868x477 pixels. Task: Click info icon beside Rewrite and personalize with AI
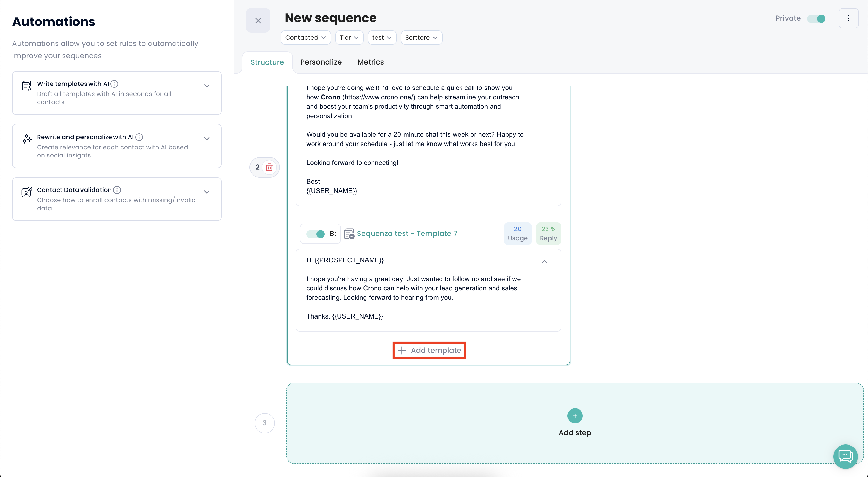[139, 137]
